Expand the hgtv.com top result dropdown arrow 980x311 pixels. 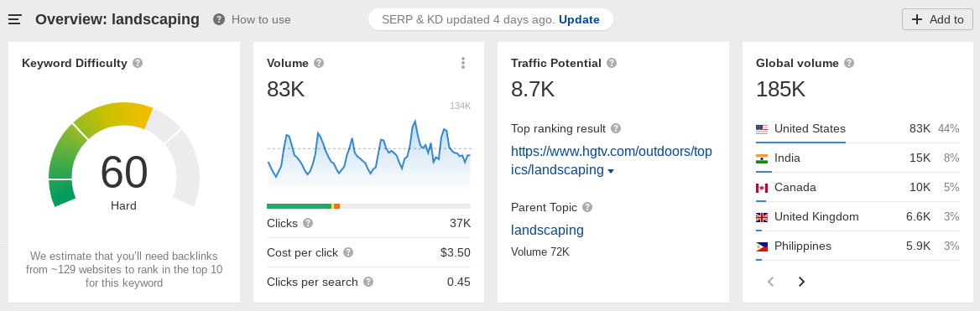[x=611, y=171]
